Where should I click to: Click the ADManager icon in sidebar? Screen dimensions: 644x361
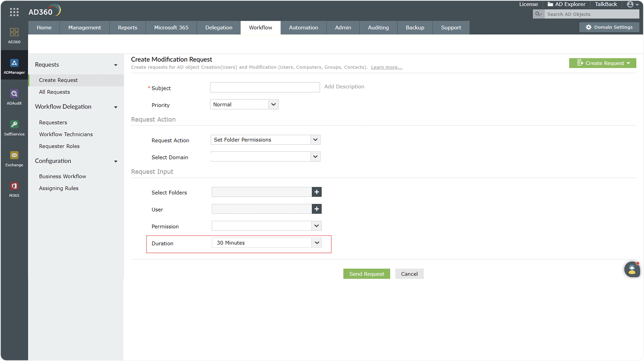[x=14, y=66]
